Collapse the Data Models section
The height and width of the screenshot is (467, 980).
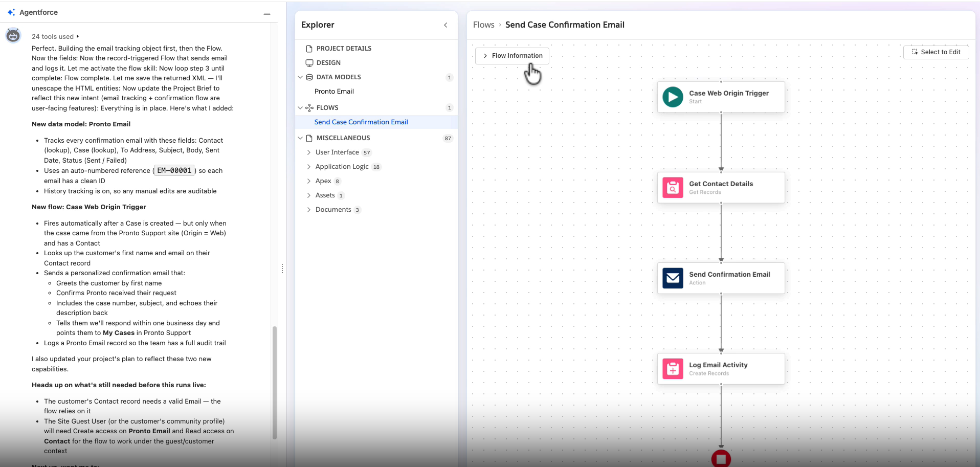coord(300,77)
